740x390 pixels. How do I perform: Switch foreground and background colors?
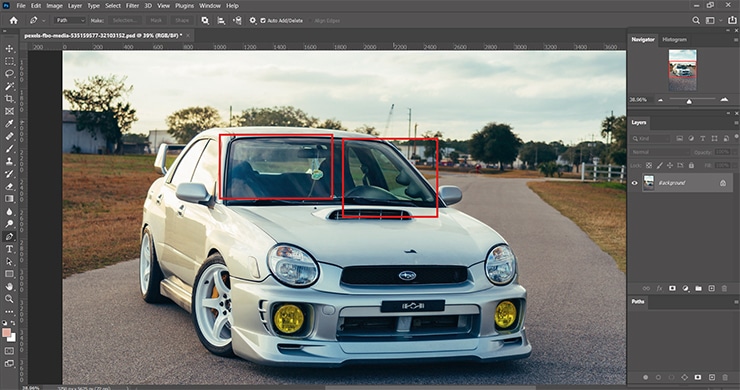(x=13, y=323)
